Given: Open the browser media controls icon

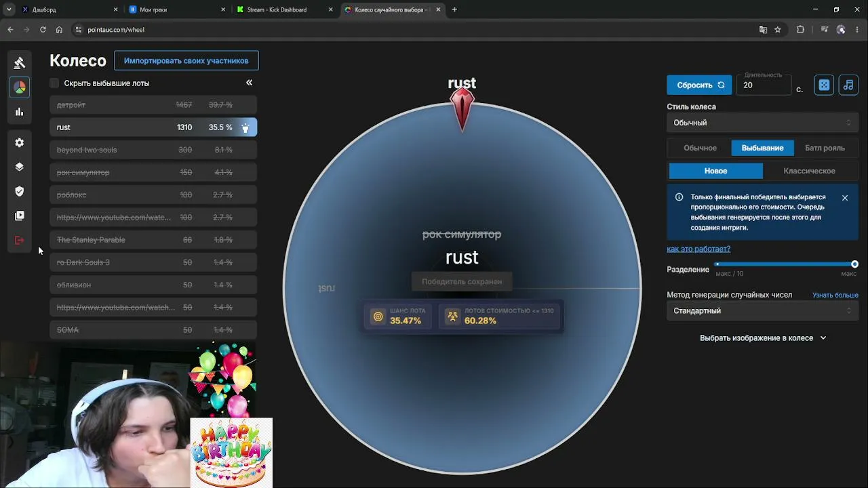Looking at the screenshot, I should tap(825, 30).
